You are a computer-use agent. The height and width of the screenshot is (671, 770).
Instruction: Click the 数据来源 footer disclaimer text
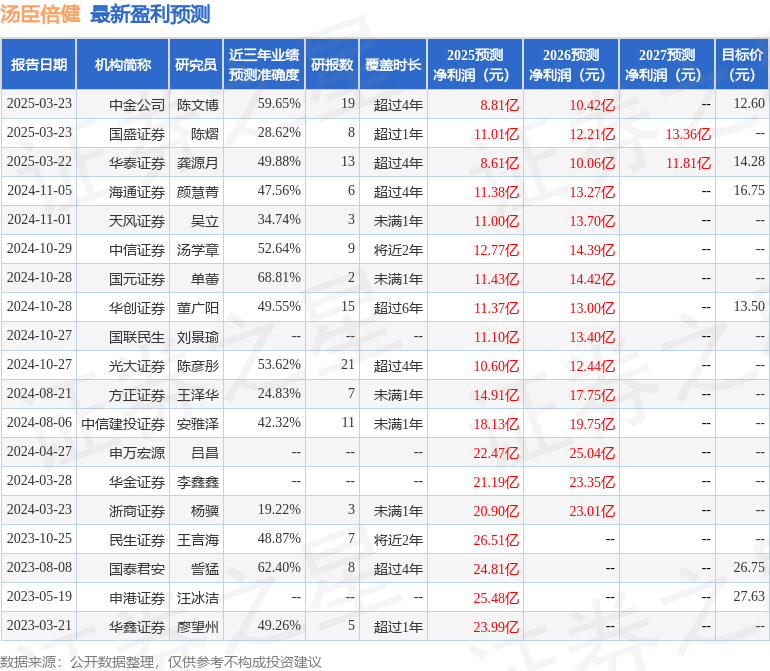point(161,662)
